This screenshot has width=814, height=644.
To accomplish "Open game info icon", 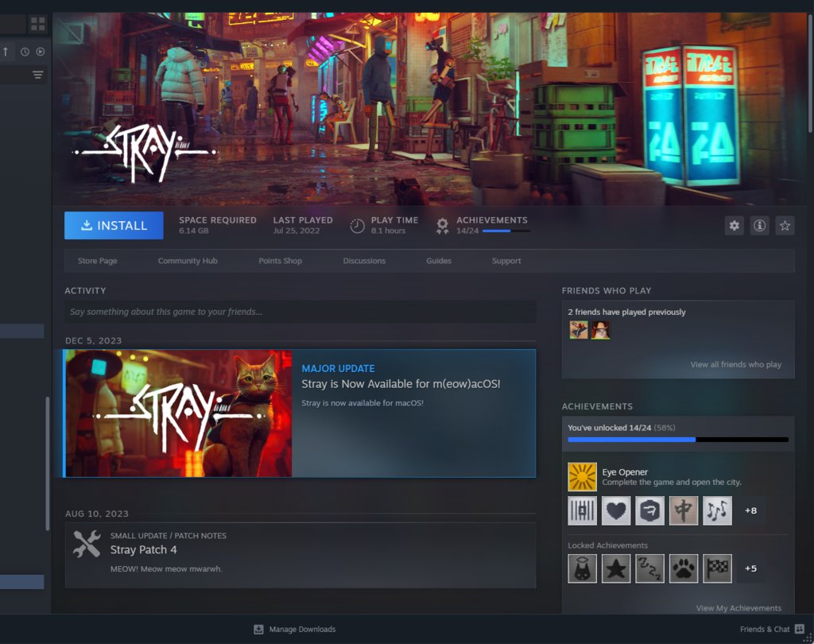I will coord(759,226).
